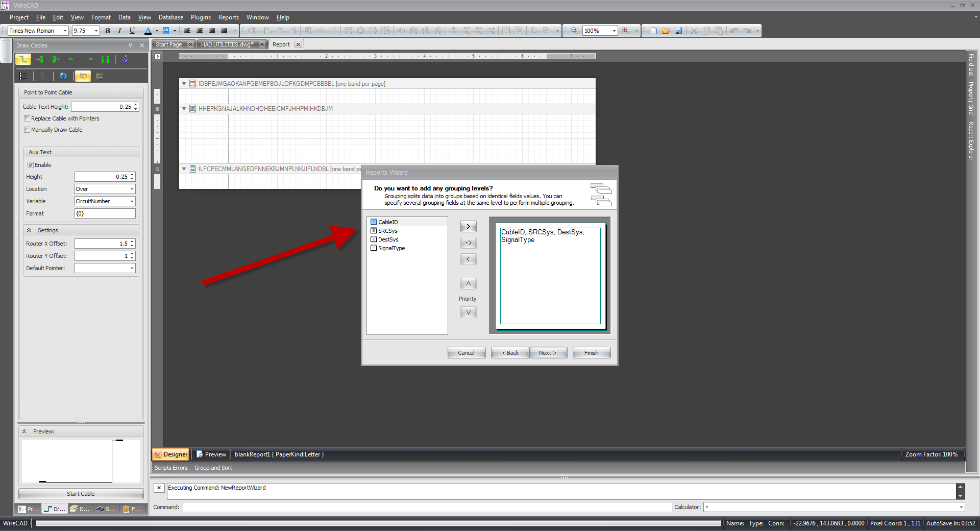Raise the priority with the up arrow button
Screen dimensions: 980x531
point(469,283)
